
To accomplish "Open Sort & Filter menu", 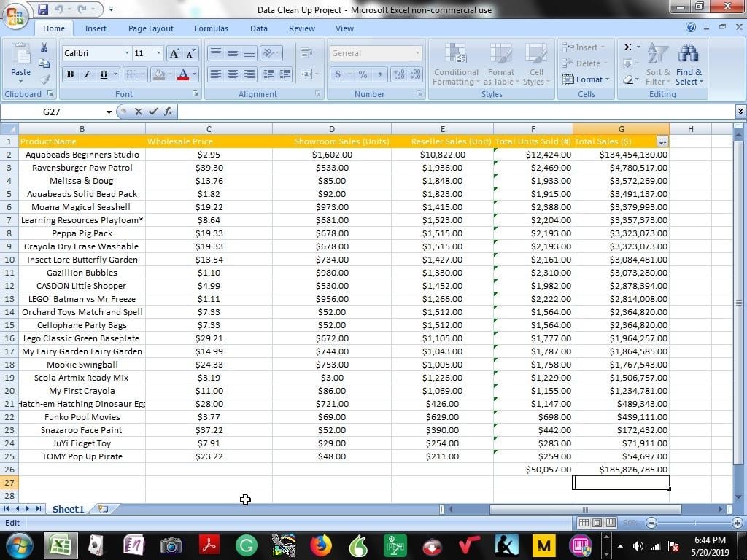I will click(x=658, y=64).
